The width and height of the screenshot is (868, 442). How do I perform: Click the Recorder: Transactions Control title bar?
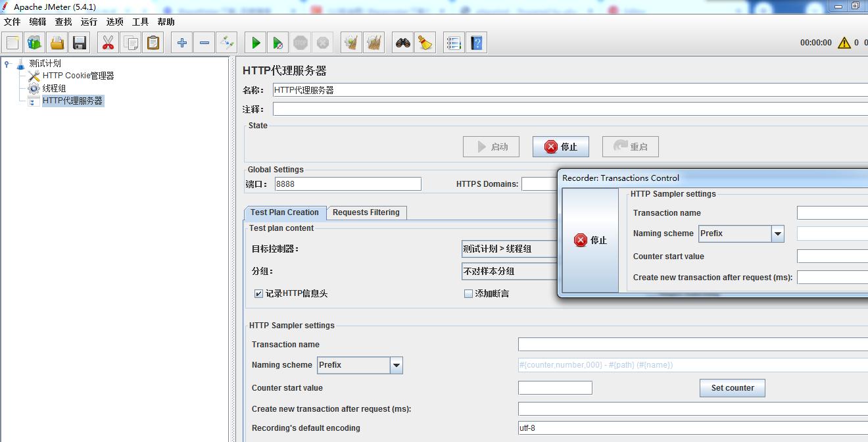click(x=713, y=178)
